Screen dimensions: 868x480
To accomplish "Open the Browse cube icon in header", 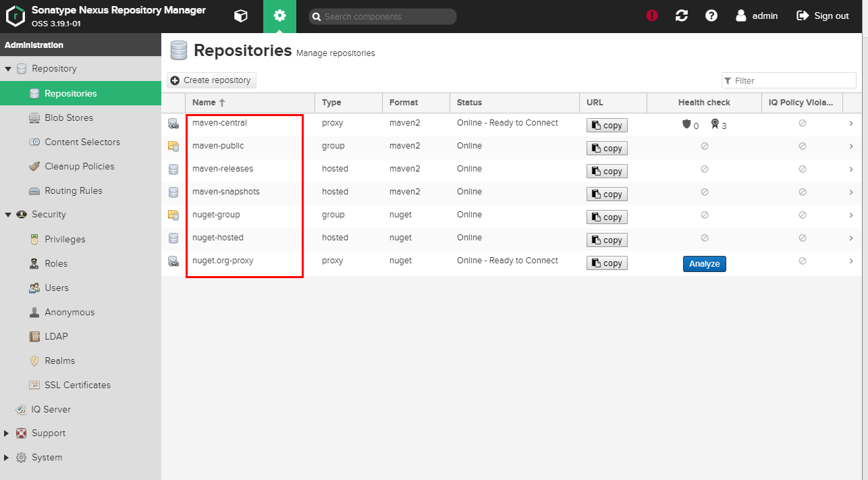I will pyautogui.click(x=240, y=16).
